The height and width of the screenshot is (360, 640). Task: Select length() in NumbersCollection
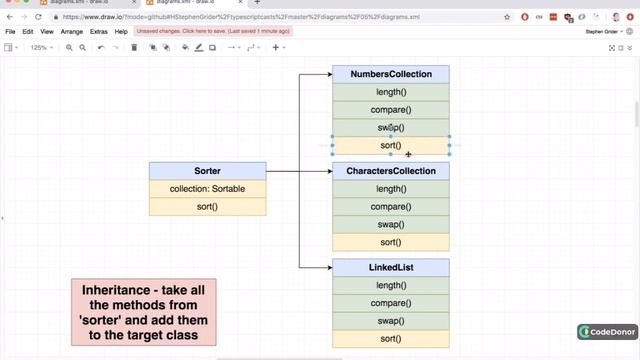(391, 92)
